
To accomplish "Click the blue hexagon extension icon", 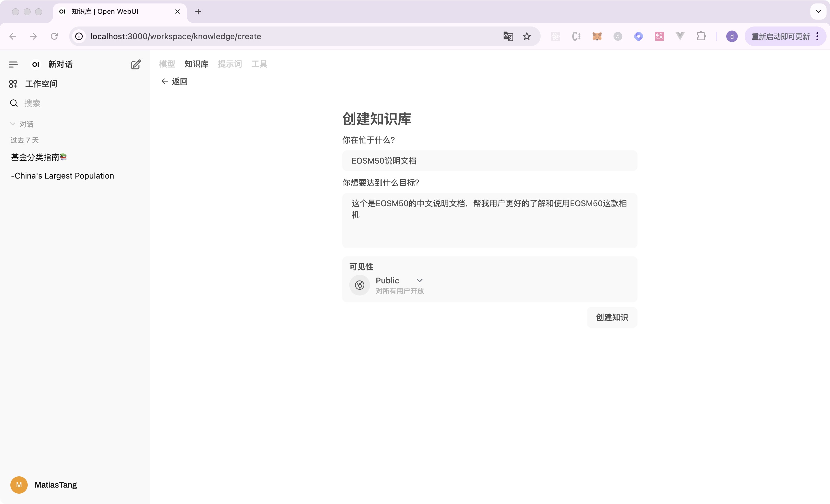I will pos(638,36).
